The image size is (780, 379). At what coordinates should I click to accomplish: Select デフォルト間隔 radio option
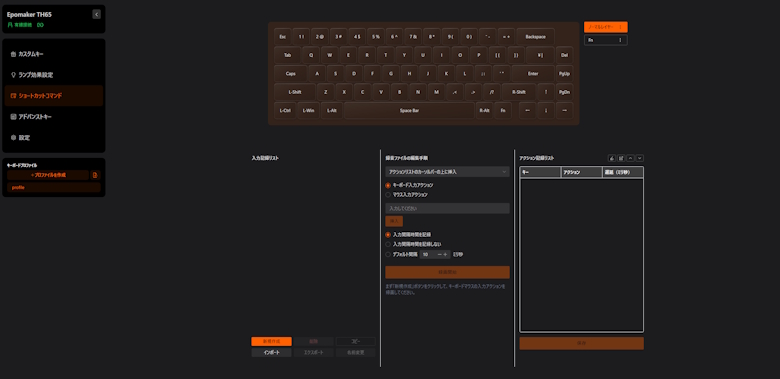(388, 254)
